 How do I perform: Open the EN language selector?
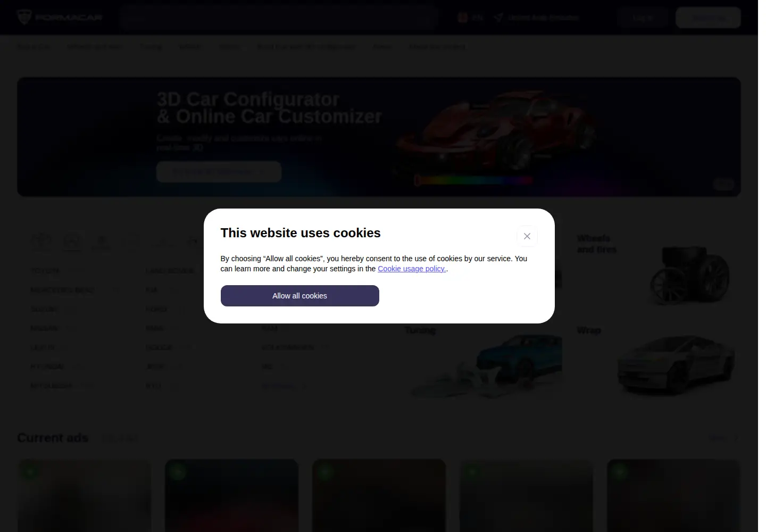tap(471, 18)
